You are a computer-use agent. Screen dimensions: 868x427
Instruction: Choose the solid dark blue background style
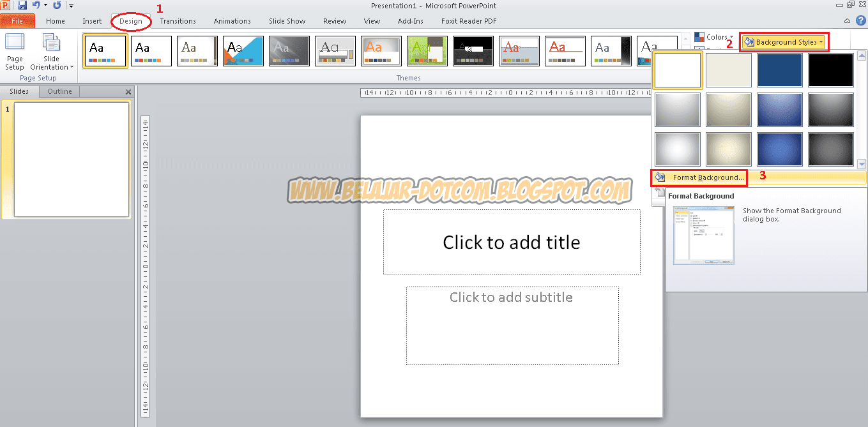[x=780, y=70]
